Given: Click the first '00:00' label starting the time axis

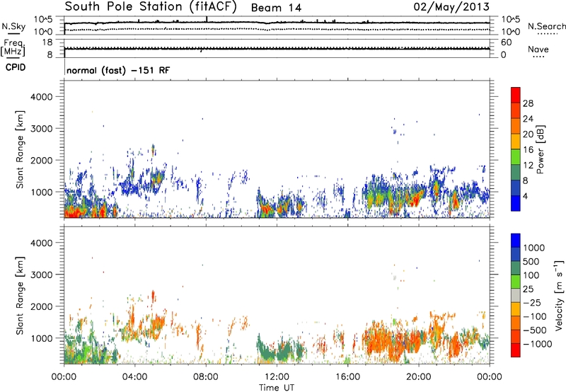Looking at the screenshot, I should click(x=64, y=377).
